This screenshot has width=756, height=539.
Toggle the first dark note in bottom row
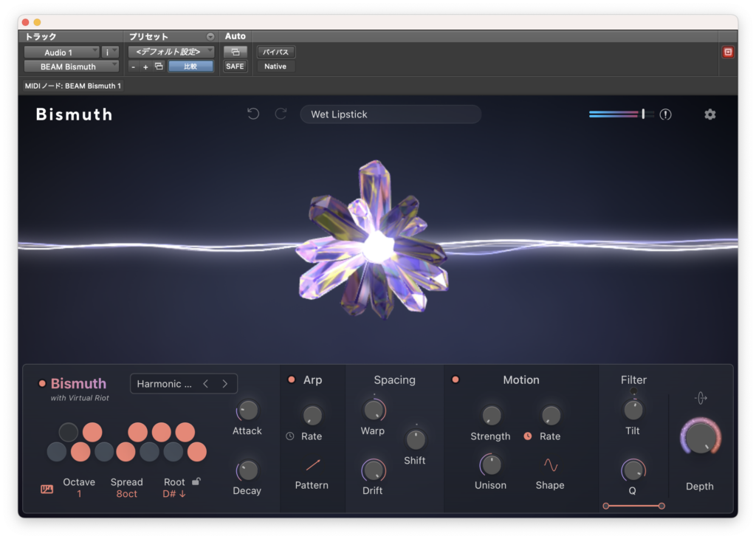click(57, 452)
